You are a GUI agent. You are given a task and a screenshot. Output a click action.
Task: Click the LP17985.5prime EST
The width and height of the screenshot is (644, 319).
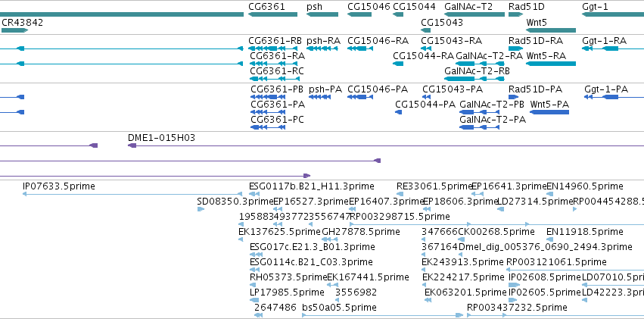coord(254,300)
